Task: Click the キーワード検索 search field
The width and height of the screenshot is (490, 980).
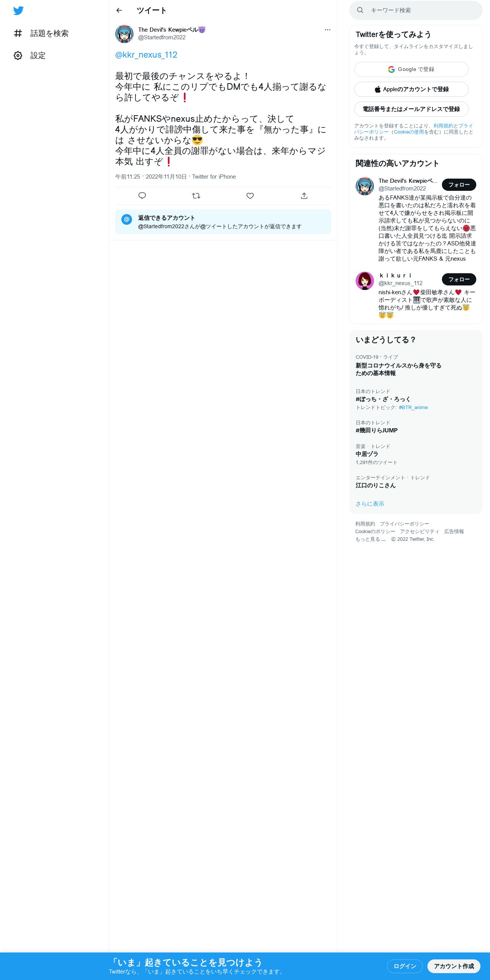Action: pyautogui.click(x=416, y=10)
